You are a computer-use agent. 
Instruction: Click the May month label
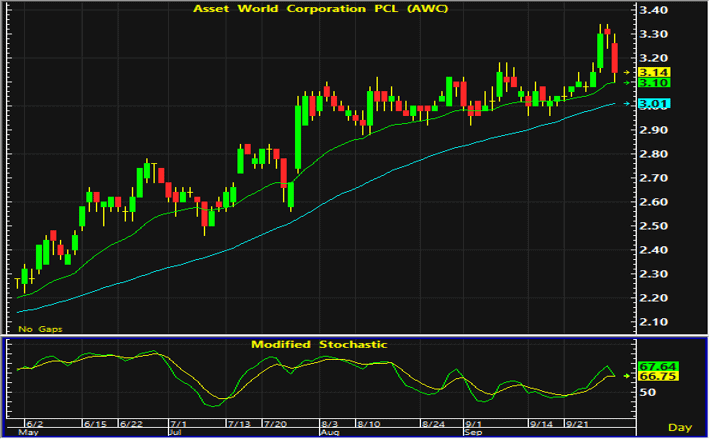28,432
